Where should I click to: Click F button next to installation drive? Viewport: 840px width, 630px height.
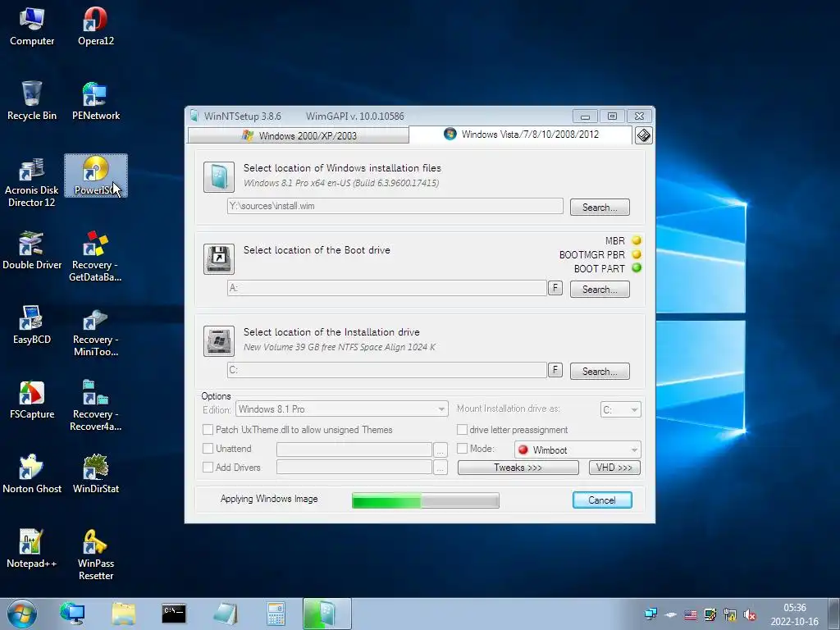(555, 370)
